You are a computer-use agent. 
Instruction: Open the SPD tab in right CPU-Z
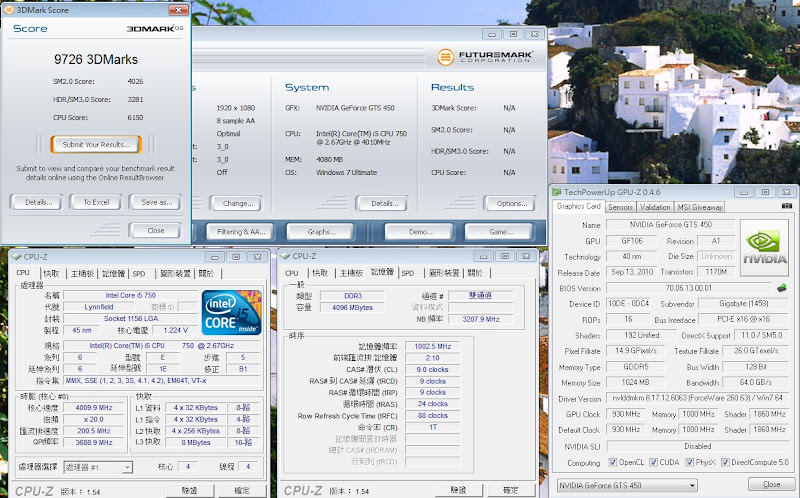coord(408,273)
